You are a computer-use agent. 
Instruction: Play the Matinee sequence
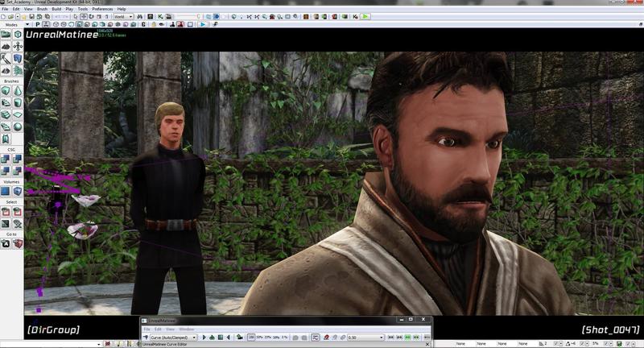[x=204, y=338]
